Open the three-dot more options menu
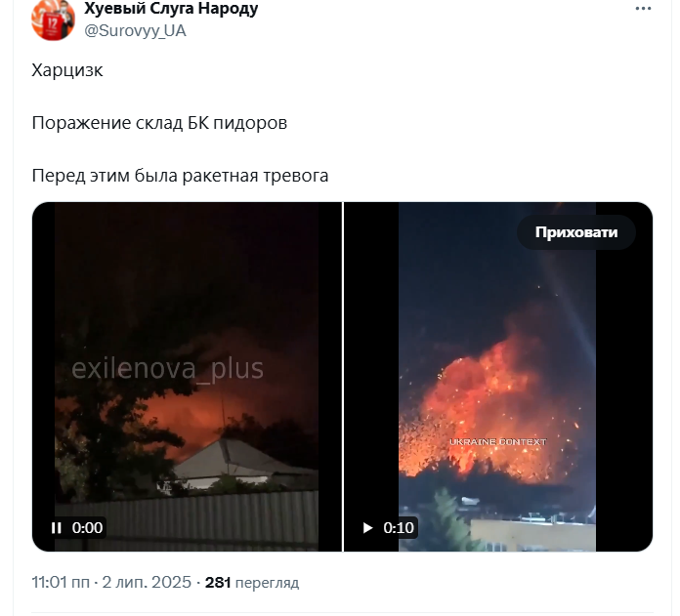Screen dimensions: 680x616 pyautogui.click(x=643, y=9)
